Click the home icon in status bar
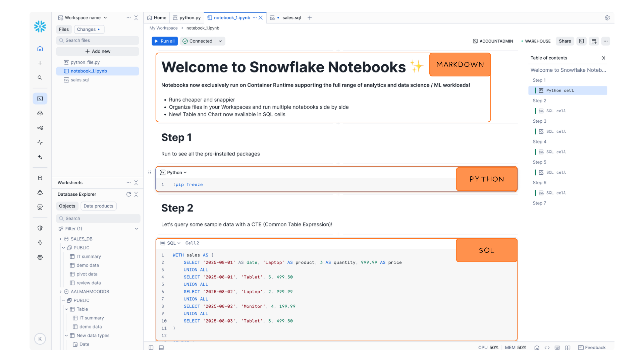This screenshot has width=644, height=362. coord(537,348)
